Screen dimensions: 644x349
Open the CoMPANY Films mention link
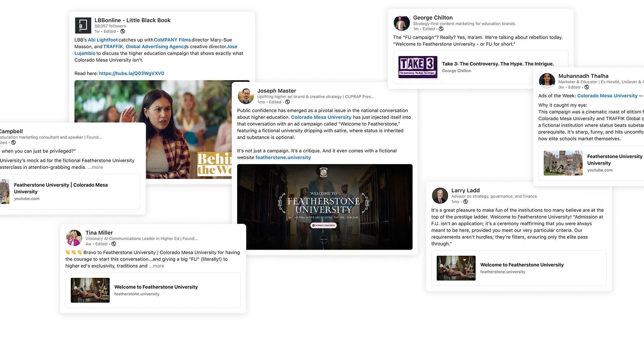[172, 40]
